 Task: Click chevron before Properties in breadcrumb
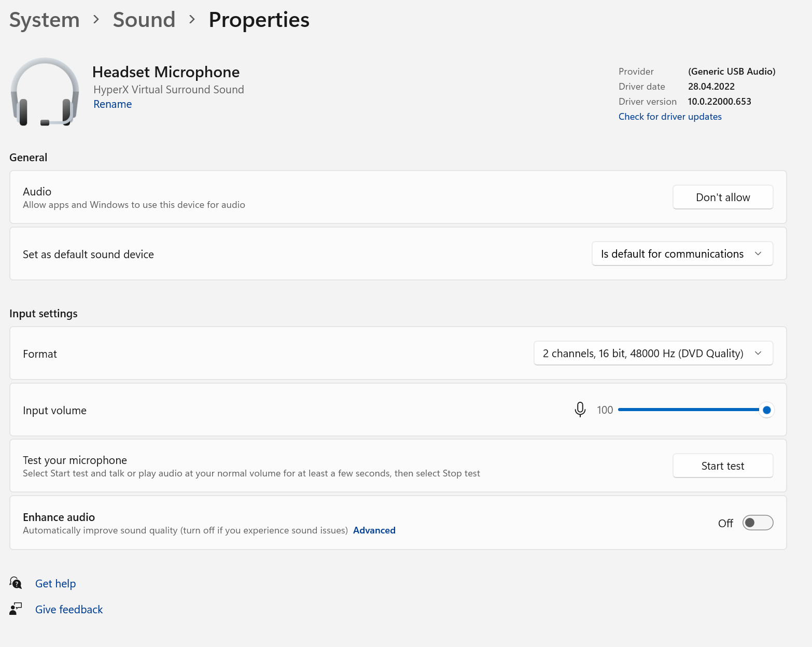coord(192,20)
